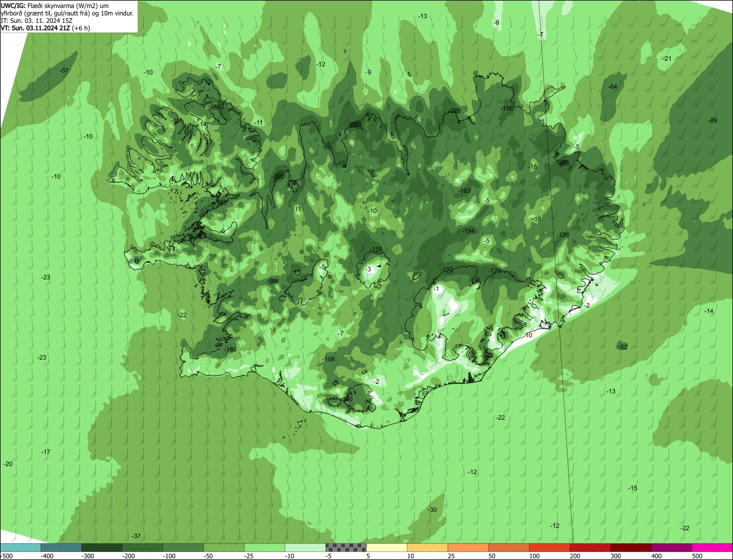The height and width of the screenshot is (560, 733).
Task: Select the -21 value in the upper right
Action: tap(667, 58)
